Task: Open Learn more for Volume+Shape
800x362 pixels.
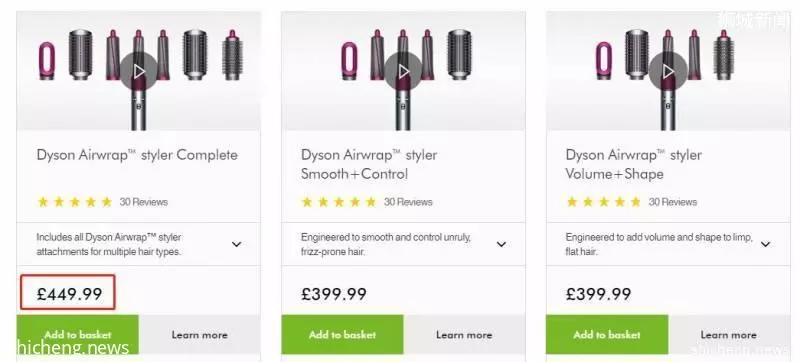Action: click(x=729, y=334)
